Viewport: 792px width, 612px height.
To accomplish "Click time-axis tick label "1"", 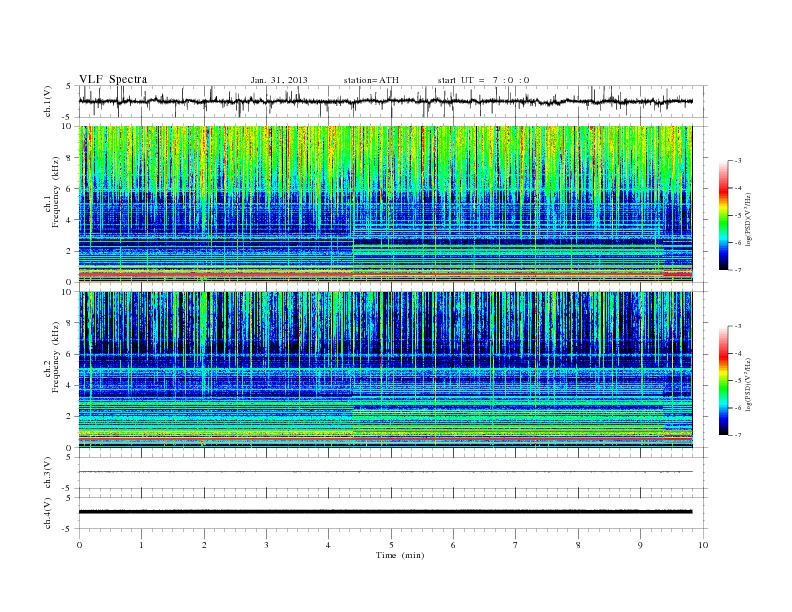I will click(141, 545).
